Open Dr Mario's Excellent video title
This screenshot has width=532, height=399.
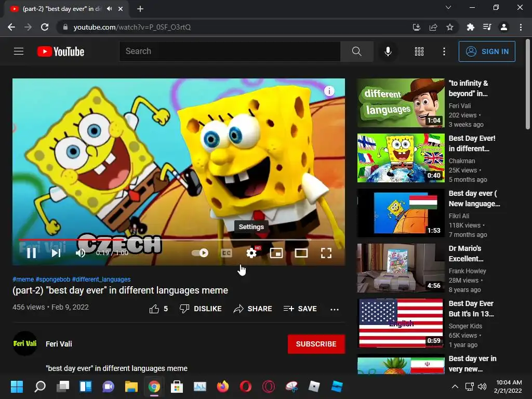point(466,254)
